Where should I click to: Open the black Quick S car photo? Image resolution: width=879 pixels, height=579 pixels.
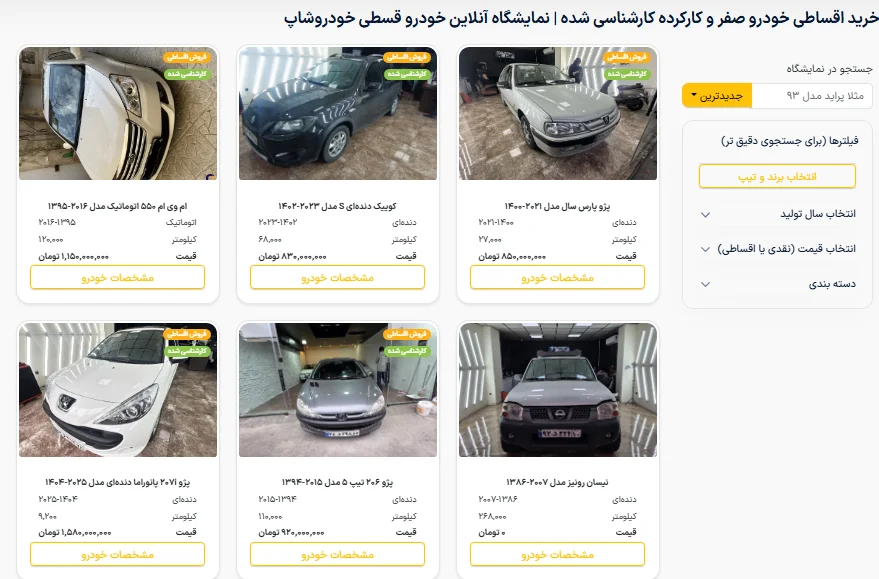pyautogui.click(x=337, y=113)
